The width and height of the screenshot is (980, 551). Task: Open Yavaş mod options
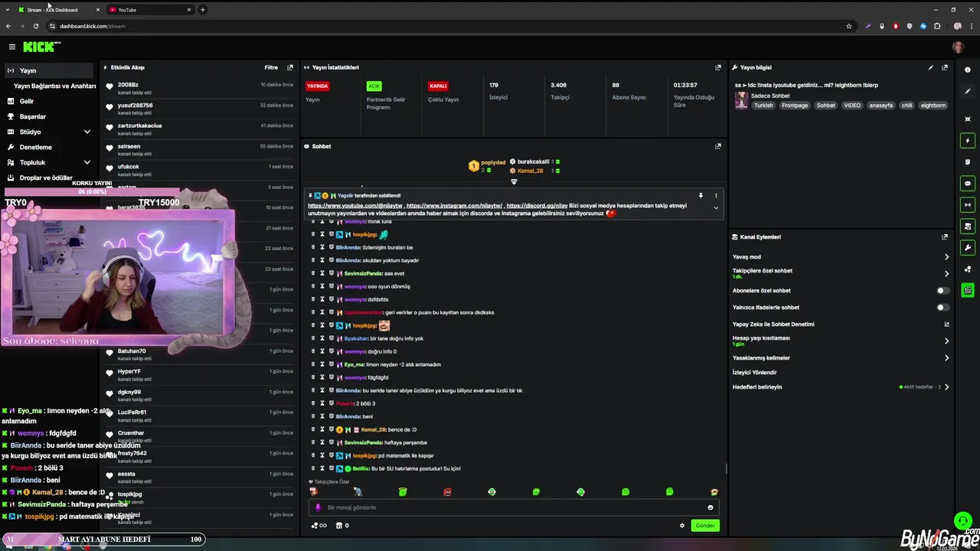(x=946, y=257)
